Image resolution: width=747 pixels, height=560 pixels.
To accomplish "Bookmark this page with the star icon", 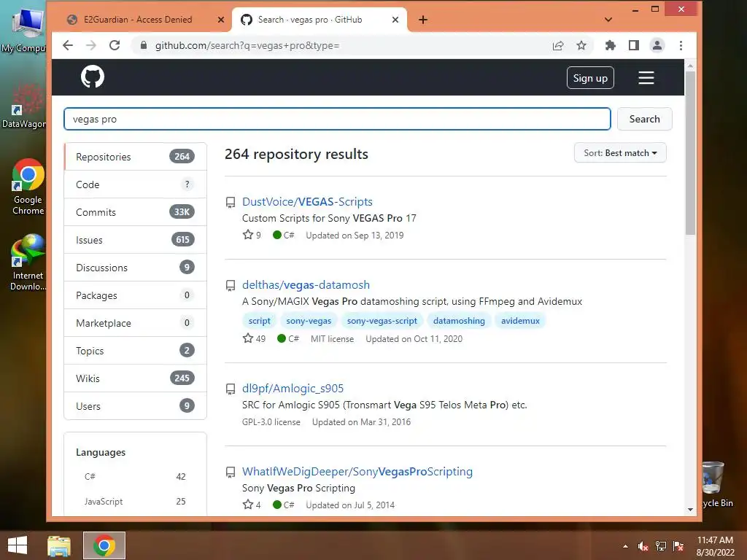I will coord(581,45).
